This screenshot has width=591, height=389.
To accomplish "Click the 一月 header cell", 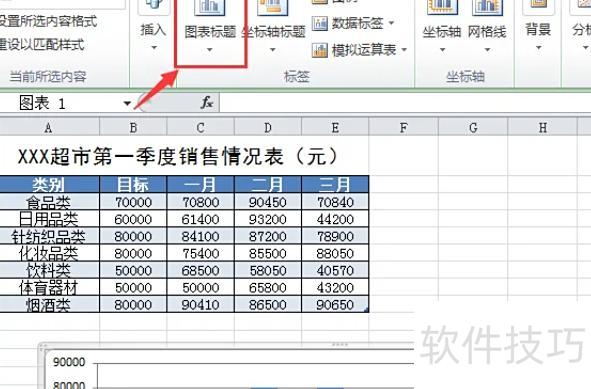I will 201,185.
